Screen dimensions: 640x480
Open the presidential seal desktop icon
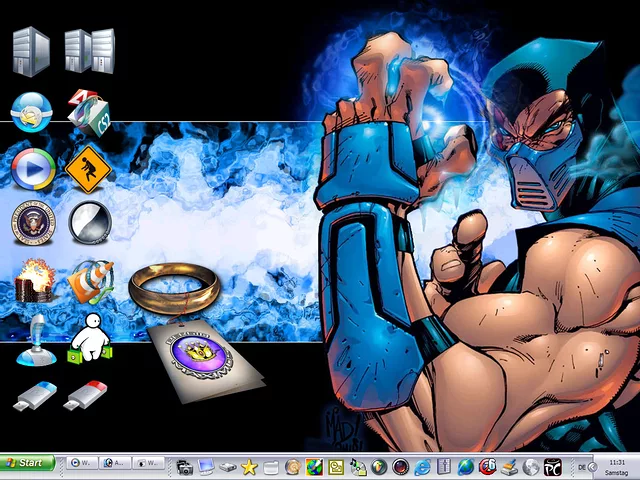tap(32, 222)
